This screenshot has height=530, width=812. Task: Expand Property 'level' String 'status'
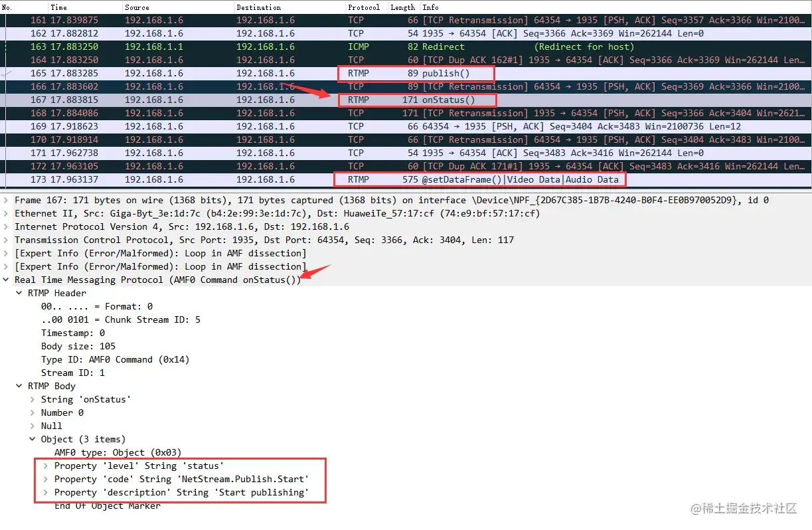pyautogui.click(x=46, y=466)
